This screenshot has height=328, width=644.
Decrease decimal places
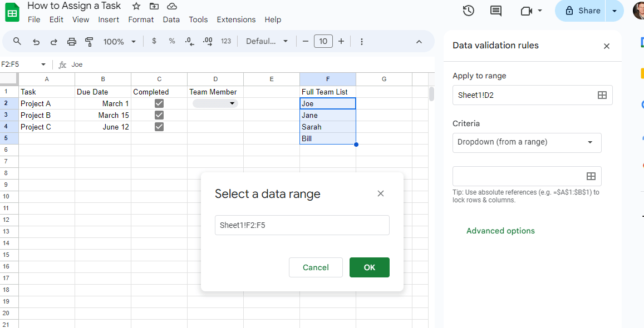189,41
